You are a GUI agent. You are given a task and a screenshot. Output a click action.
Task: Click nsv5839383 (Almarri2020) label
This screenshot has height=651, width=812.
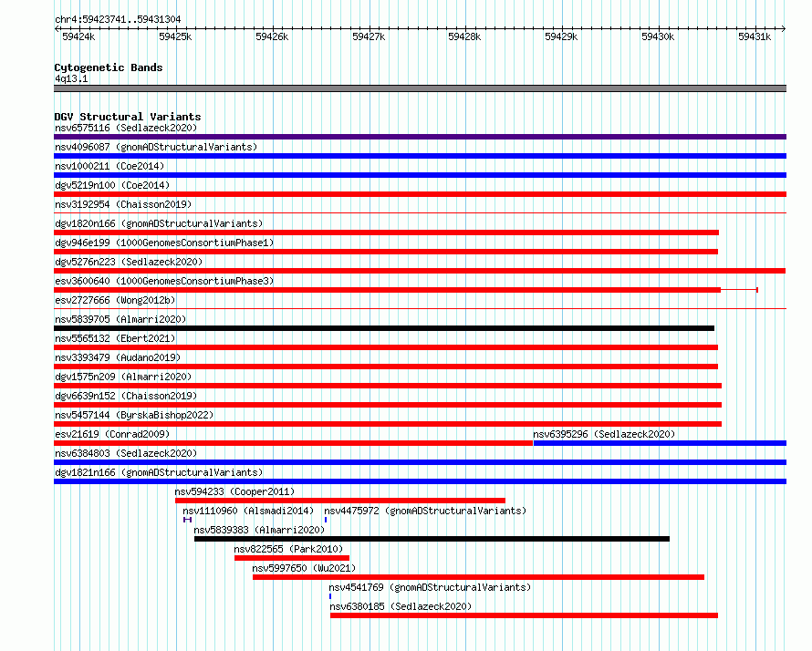(x=259, y=530)
